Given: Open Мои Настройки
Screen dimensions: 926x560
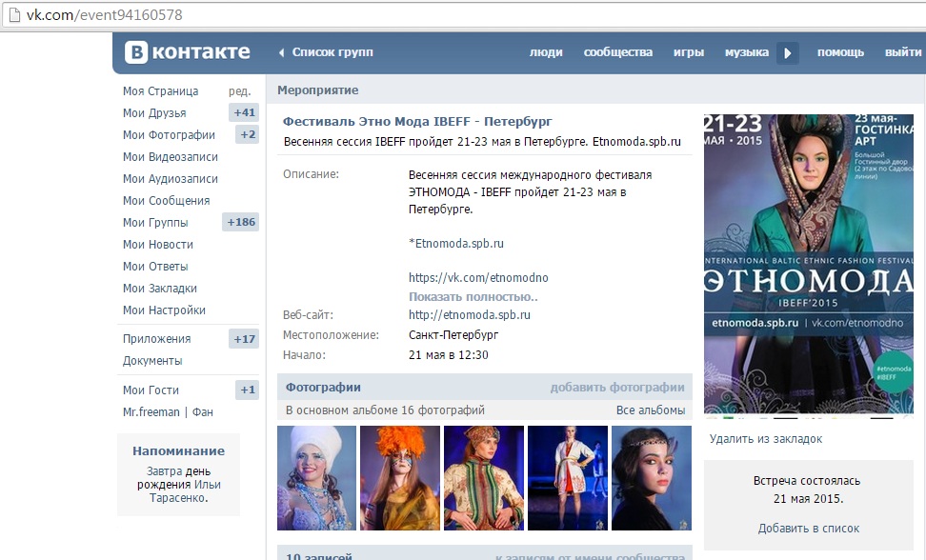Looking at the screenshot, I should click(x=164, y=310).
